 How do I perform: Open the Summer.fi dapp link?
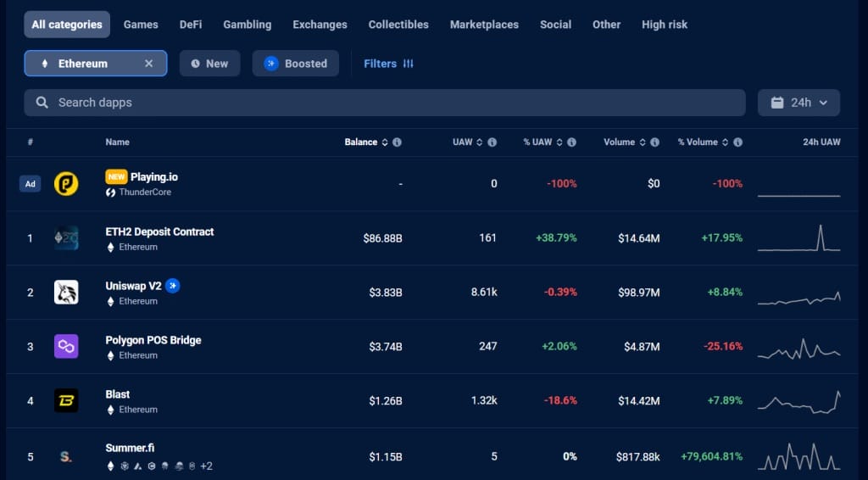[130, 448]
